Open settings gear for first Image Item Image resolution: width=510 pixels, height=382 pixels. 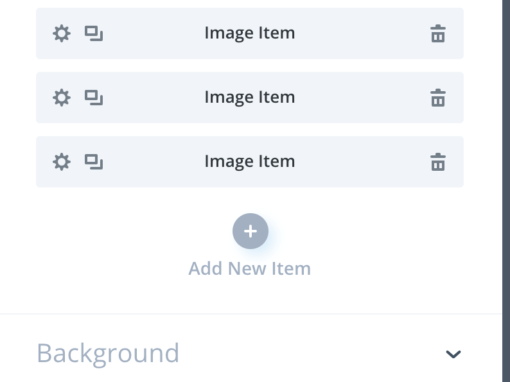(x=62, y=34)
